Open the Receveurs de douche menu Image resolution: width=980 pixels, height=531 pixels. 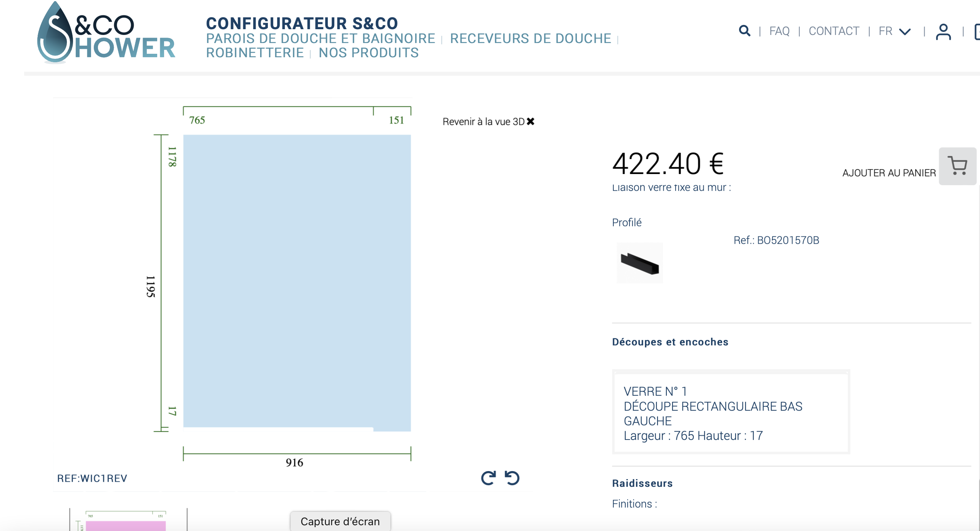530,38
